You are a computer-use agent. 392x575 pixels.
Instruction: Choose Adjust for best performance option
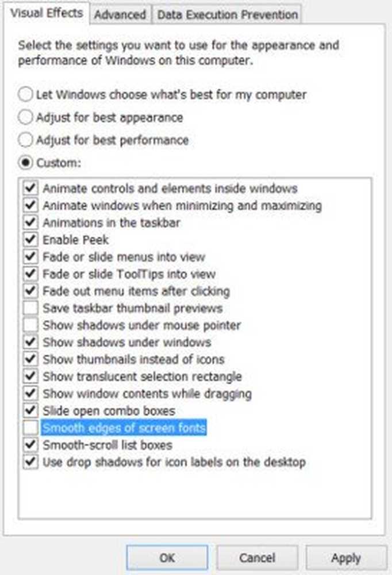tap(26, 140)
